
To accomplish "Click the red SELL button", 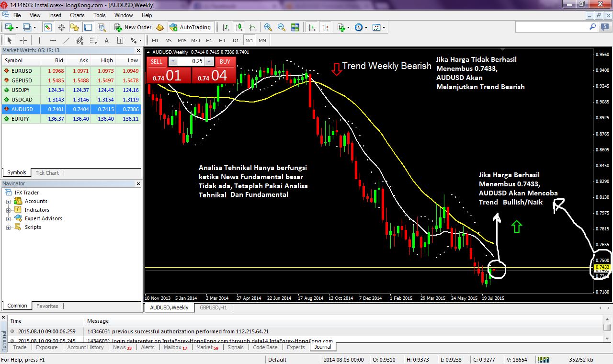I will [x=157, y=61].
